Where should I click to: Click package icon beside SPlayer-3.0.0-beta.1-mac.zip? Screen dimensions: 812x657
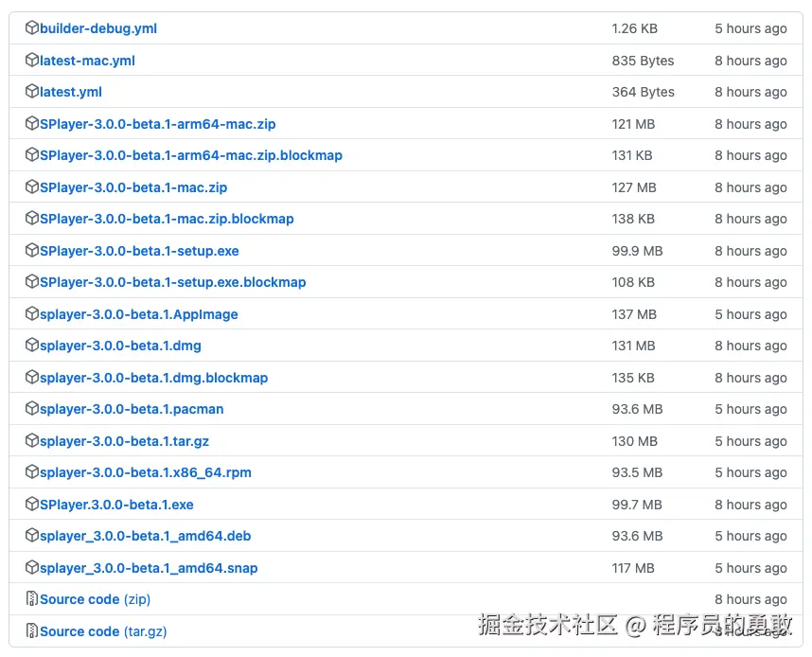pos(32,186)
